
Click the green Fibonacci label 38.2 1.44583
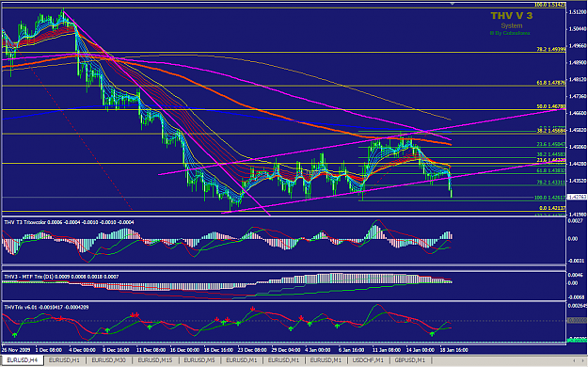coord(551,154)
